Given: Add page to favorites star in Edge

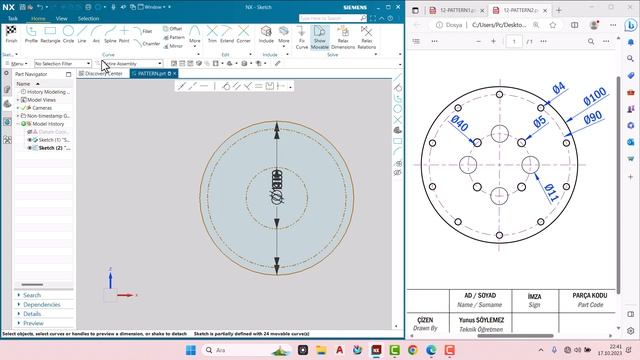Looking at the screenshot, I should point(553,25).
